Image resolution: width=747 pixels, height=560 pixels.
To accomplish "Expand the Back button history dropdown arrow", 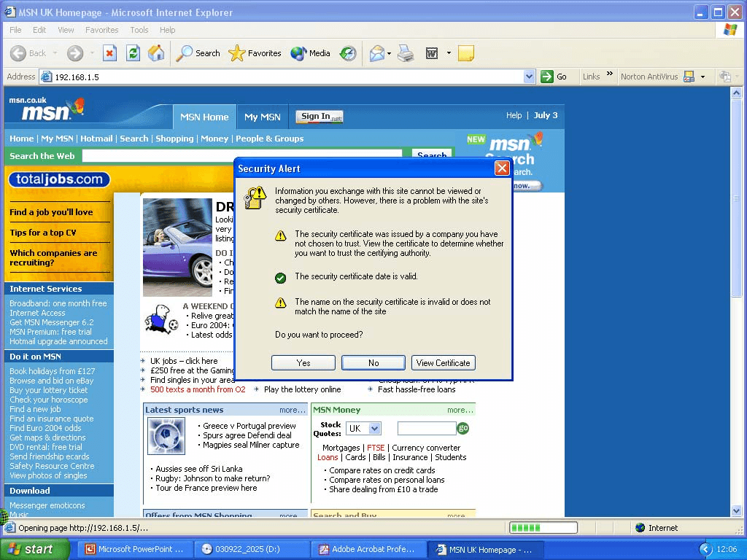I will [55, 53].
